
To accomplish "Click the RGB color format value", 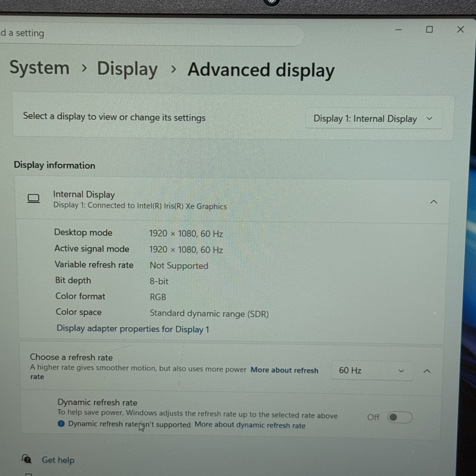I will (158, 297).
